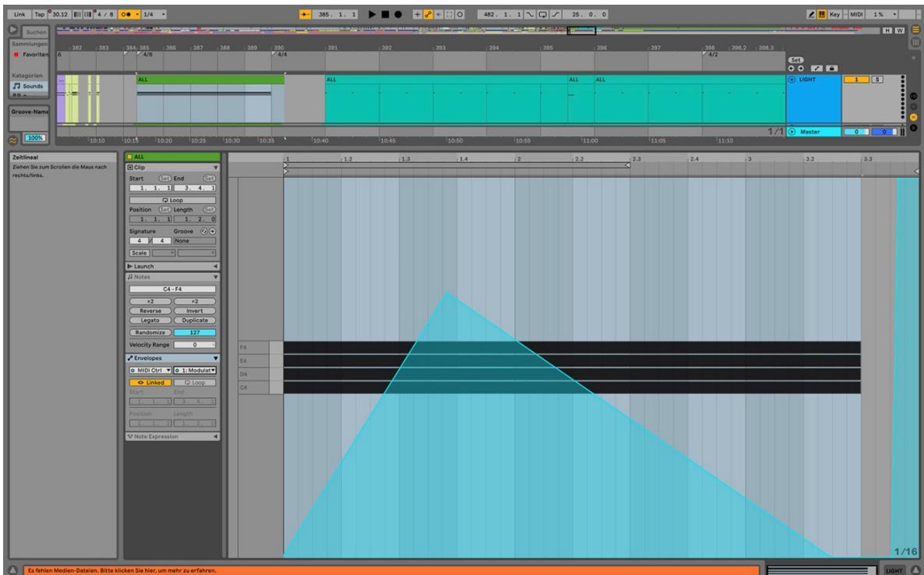924x575 pixels.
Task: Toggle the Automation Arm icon
Action: [428, 14]
